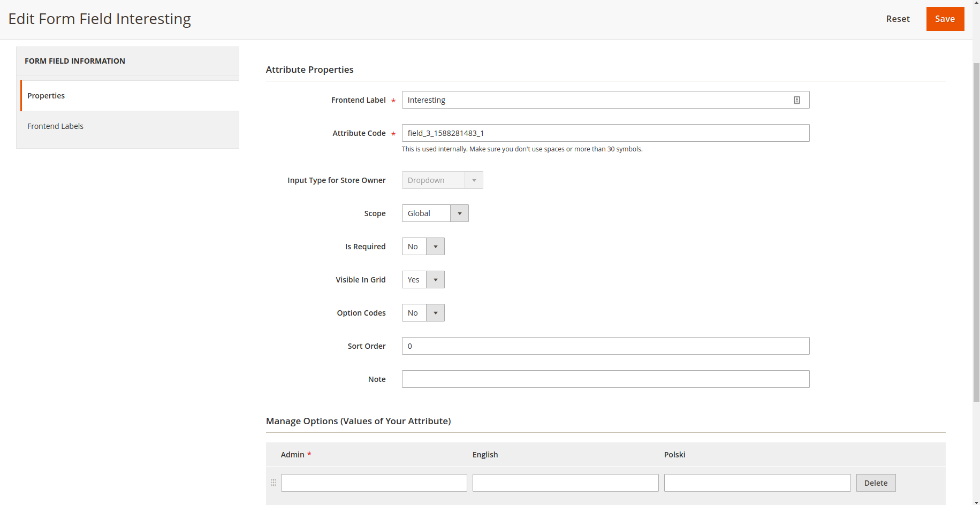This screenshot has height=505, width=980.
Task: Open the Option Codes dropdown
Action: (x=423, y=313)
